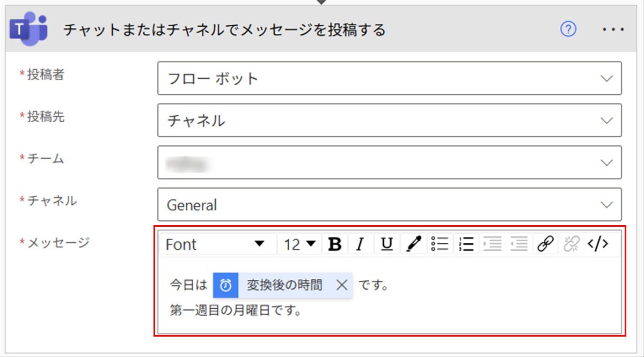Open the three-dot action menu
The height and width of the screenshot is (357, 644).
613,29
